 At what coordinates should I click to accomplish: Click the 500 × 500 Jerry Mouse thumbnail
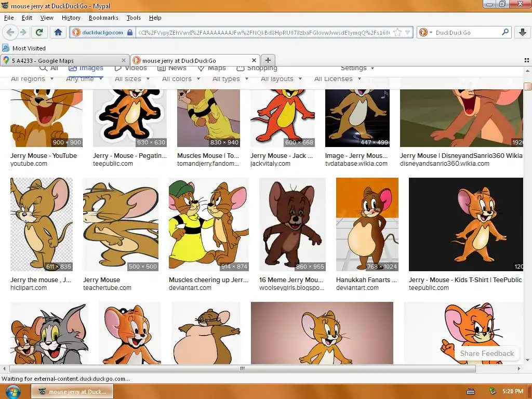click(121, 224)
